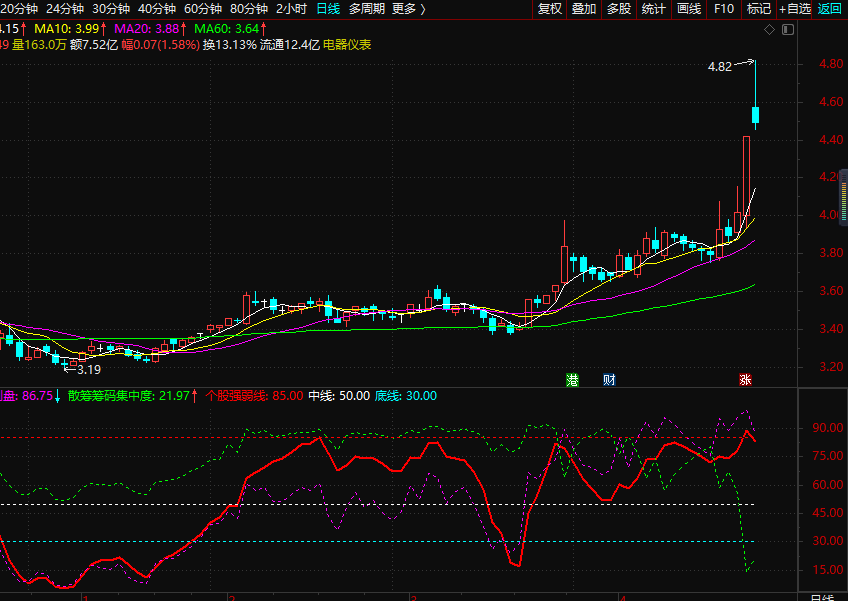Click the blue 财 marker icon
Viewport: 848px width, 601px height.
click(x=609, y=380)
